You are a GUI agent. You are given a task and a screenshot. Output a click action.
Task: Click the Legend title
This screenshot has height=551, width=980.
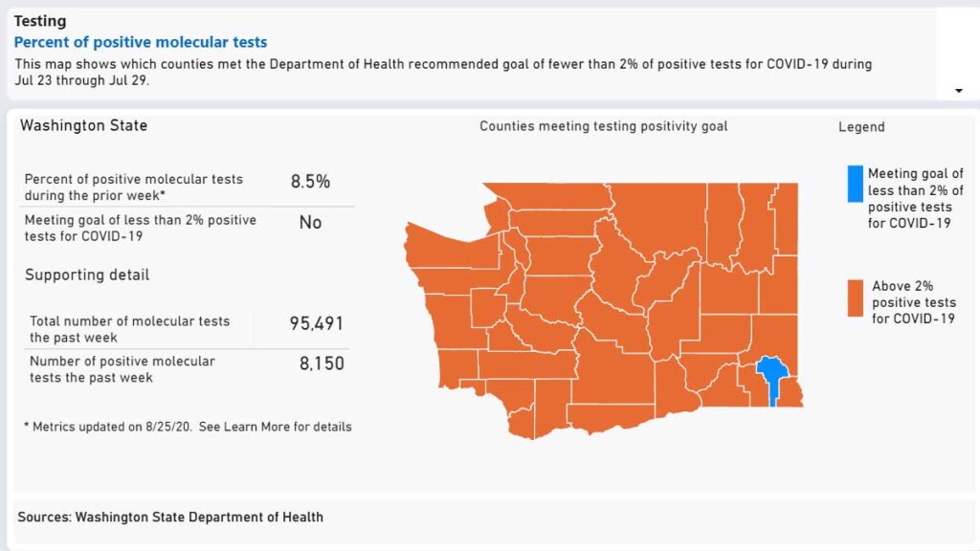(x=861, y=127)
